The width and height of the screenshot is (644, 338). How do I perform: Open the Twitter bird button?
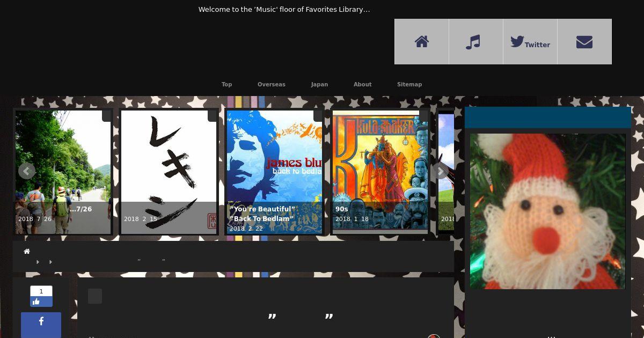coord(530,42)
